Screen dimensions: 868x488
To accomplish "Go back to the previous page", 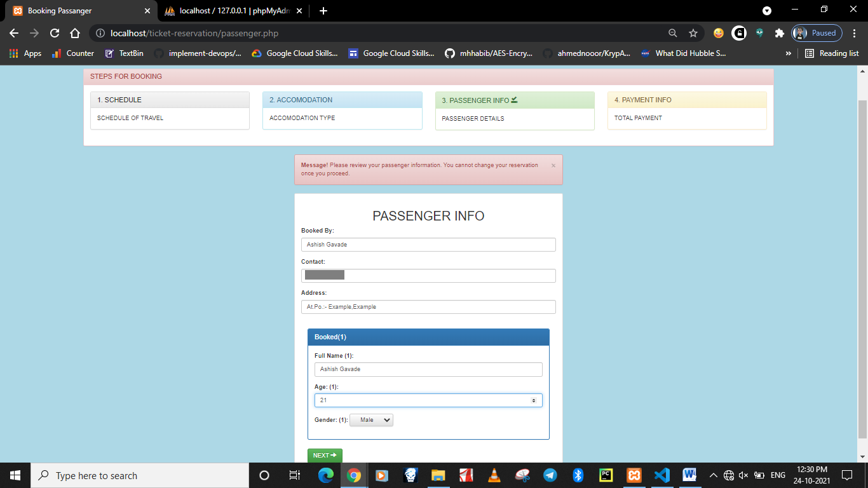I will [x=14, y=33].
